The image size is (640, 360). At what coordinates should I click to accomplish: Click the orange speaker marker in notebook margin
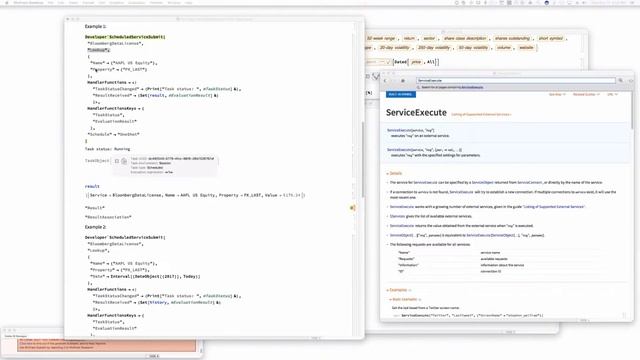click(352, 208)
